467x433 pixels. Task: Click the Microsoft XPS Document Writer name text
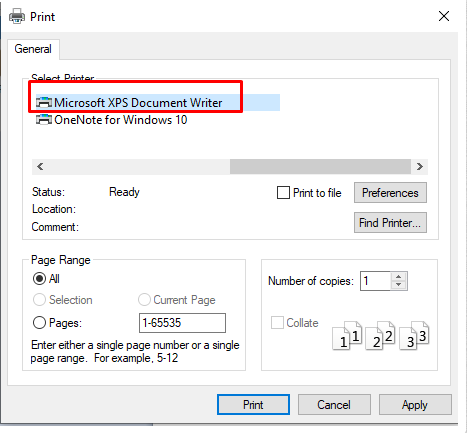click(138, 103)
